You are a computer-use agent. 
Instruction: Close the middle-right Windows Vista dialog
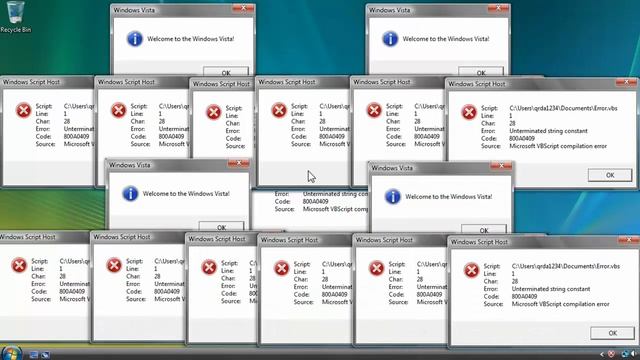tap(501, 166)
